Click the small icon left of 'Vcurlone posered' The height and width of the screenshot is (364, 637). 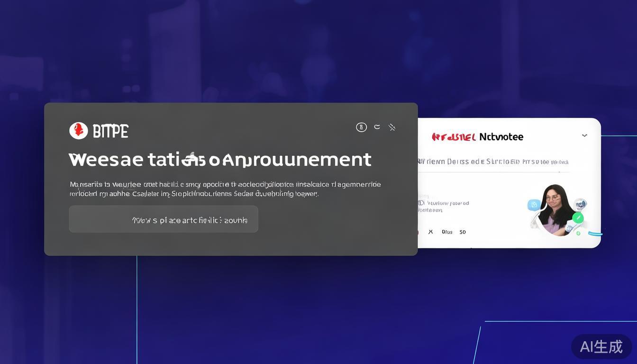coord(421,203)
